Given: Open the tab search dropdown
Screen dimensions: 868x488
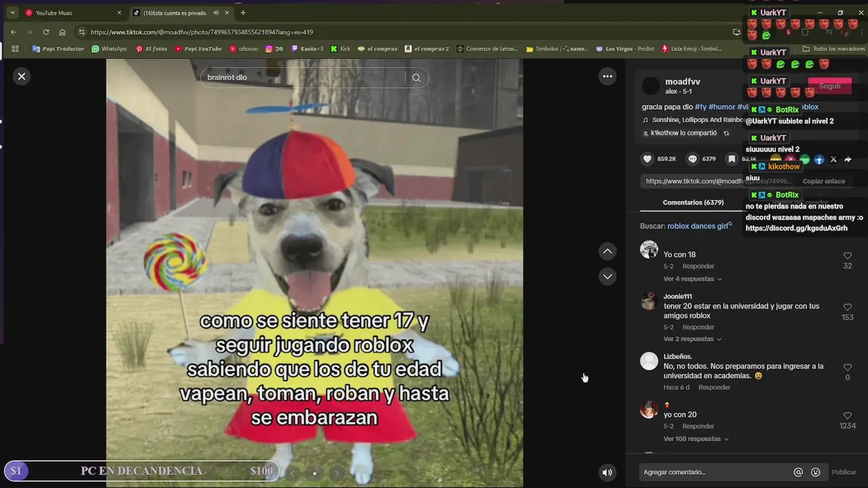Looking at the screenshot, I should (12, 13).
